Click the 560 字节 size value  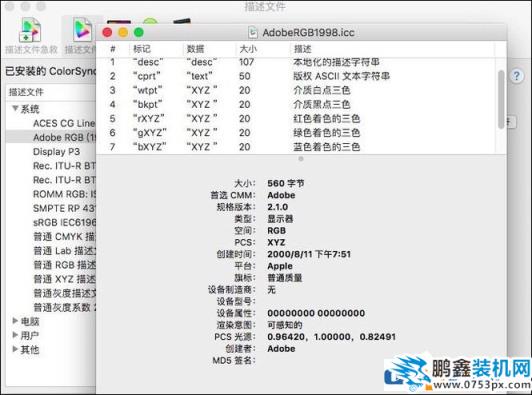[286, 183]
